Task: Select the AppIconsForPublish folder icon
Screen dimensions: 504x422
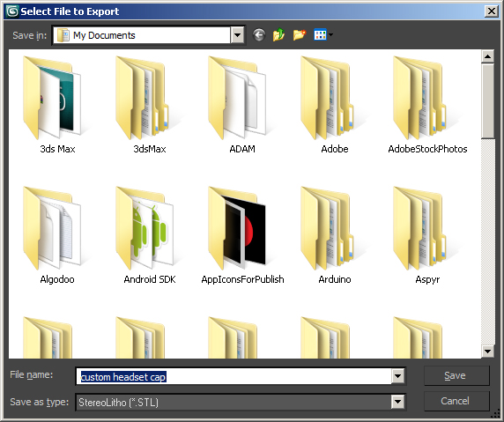Action: click(237, 228)
